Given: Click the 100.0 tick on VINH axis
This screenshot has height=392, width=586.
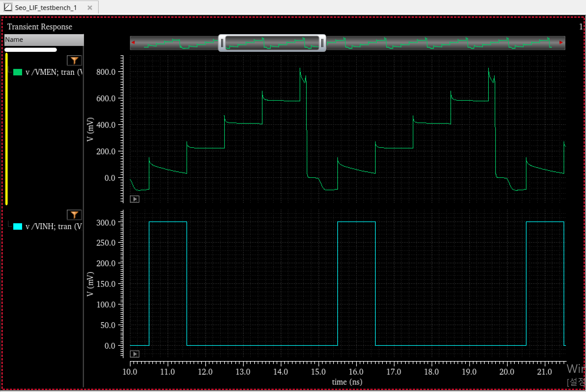Looking at the screenshot, I should pyautogui.click(x=106, y=305).
